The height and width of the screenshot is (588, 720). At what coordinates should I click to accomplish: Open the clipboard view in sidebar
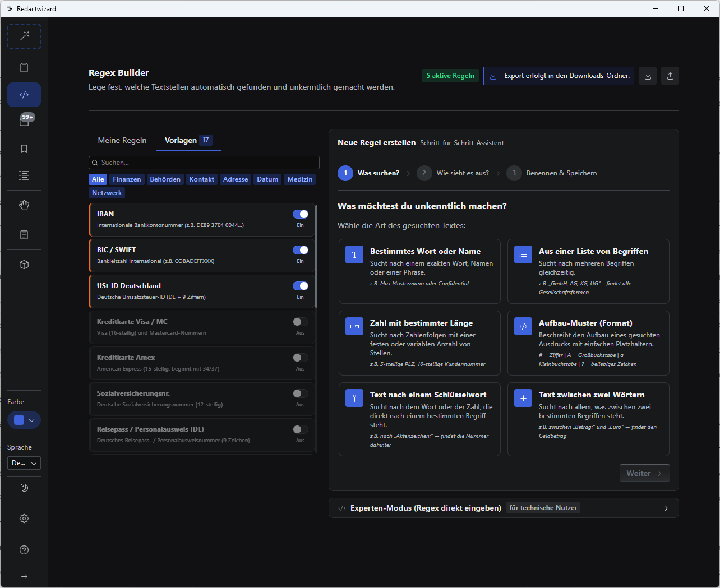click(24, 68)
